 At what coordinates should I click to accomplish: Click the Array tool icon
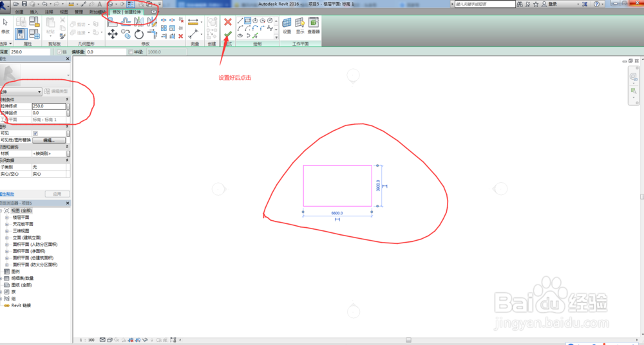164,28
